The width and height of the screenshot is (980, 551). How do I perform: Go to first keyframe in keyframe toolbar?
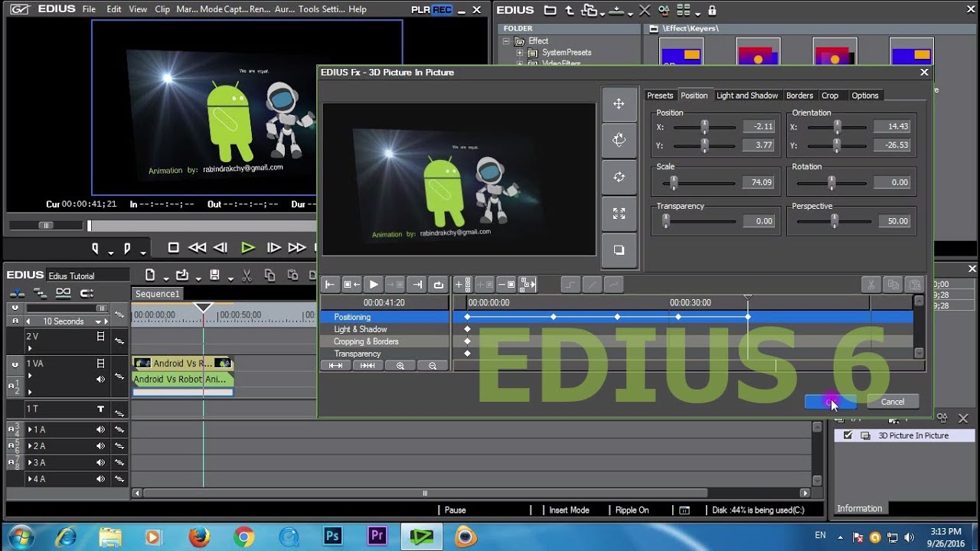[330, 285]
